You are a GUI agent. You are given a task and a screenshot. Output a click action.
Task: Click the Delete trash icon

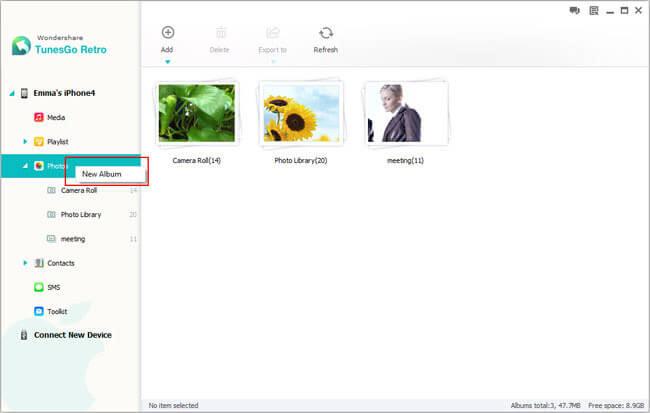(x=221, y=32)
